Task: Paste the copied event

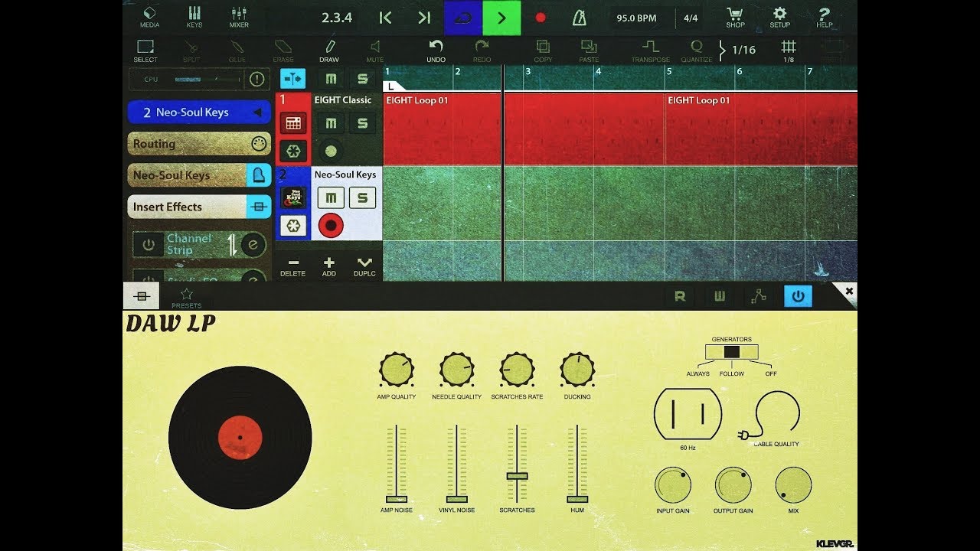Action: click(x=589, y=51)
